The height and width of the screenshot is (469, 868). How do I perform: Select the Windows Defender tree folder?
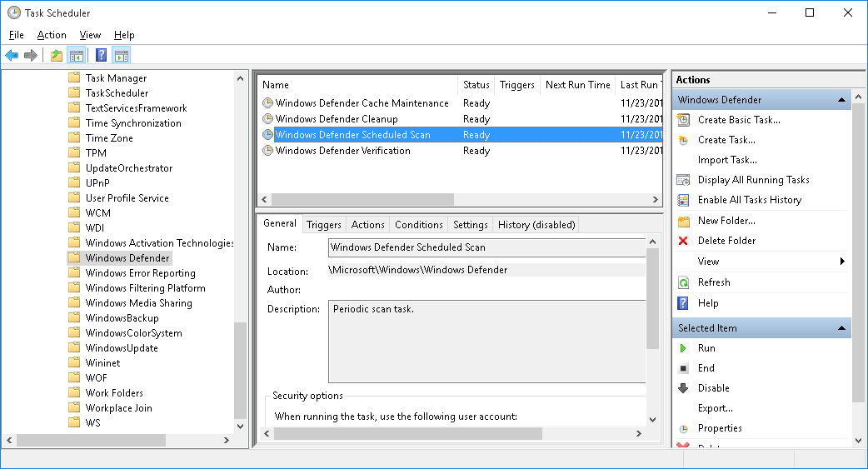coord(127,258)
